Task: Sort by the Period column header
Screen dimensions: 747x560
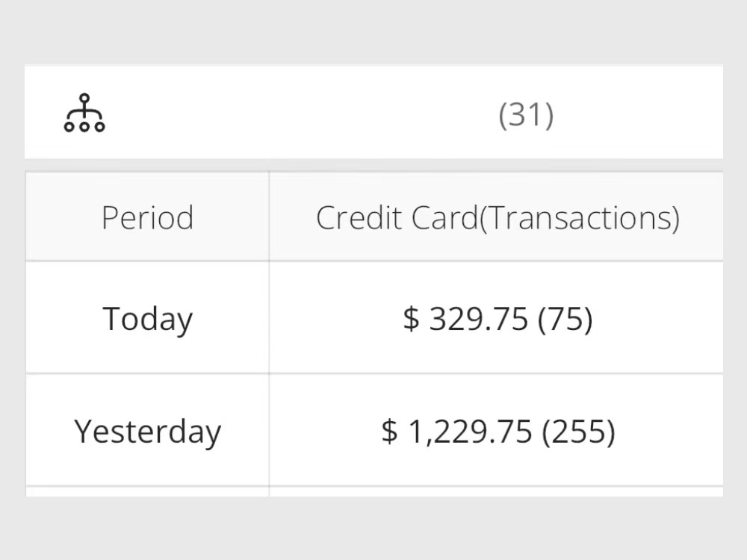Action: coord(147,217)
